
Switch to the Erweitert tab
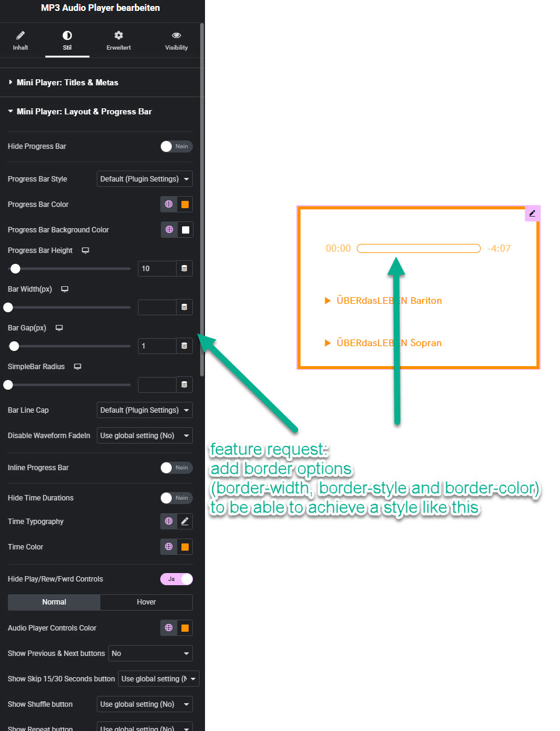tap(119, 41)
